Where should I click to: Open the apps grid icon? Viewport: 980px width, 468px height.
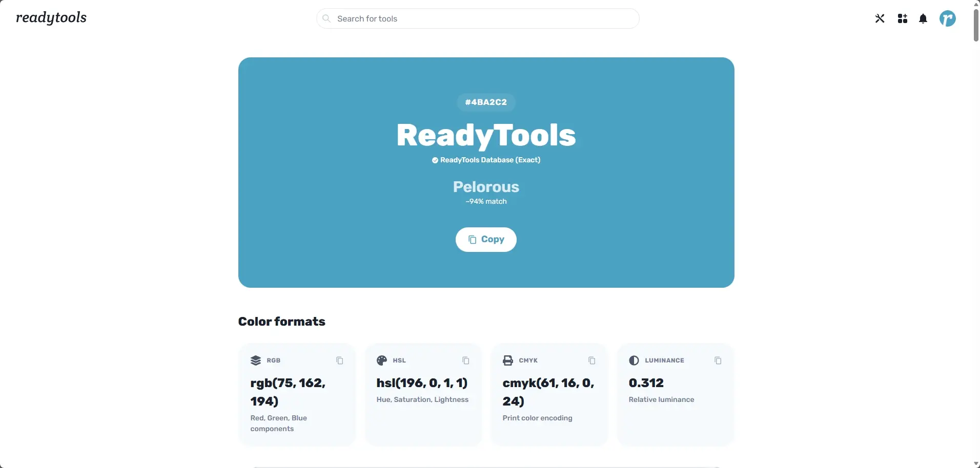[x=903, y=19]
